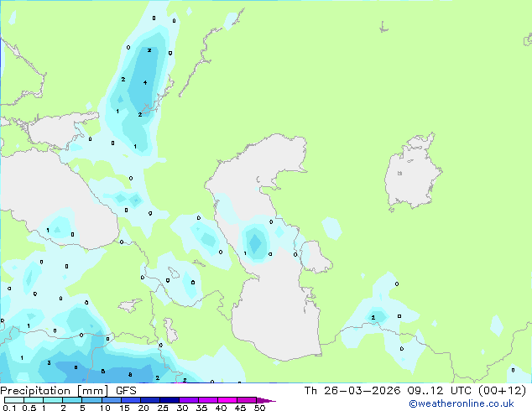The width and height of the screenshot is (532, 411).
Task: Select legend swatch between 25 and 30
Action: [169, 400]
